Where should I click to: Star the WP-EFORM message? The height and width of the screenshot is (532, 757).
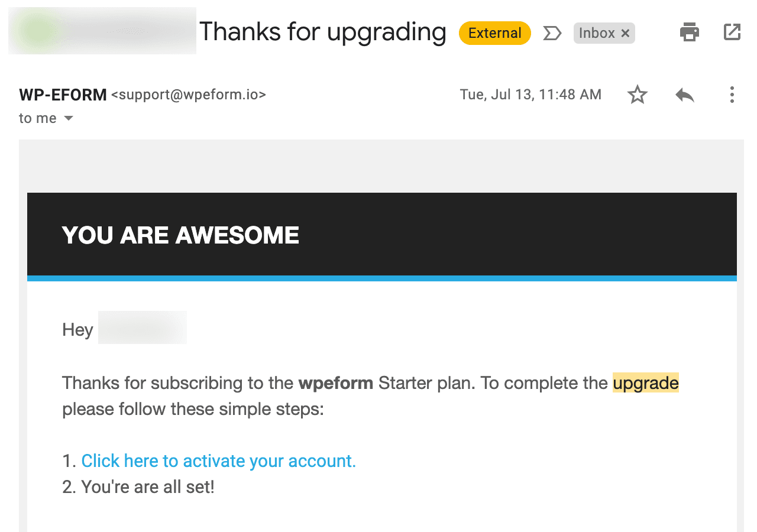point(638,95)
